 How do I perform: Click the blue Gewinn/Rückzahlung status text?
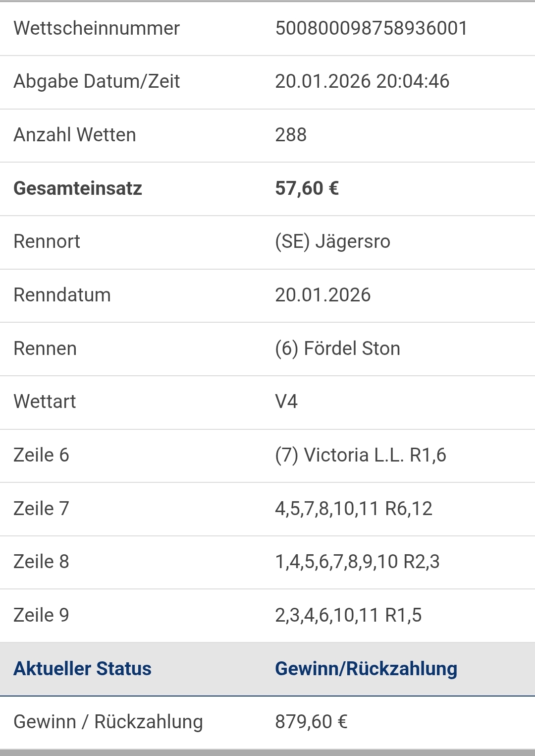(x=366, y=669)
